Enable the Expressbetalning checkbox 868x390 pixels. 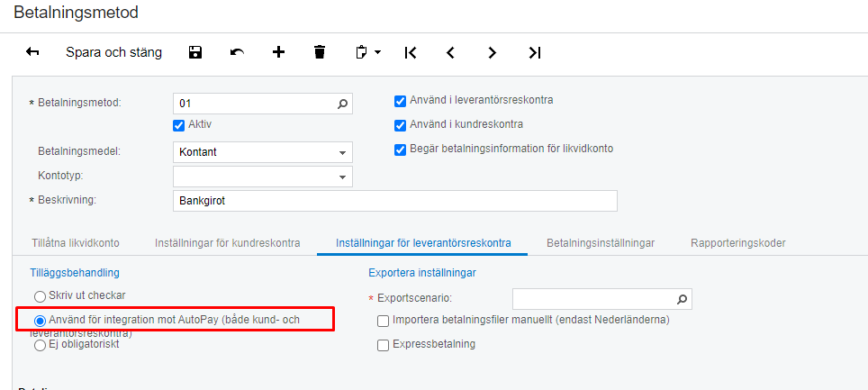384,344
